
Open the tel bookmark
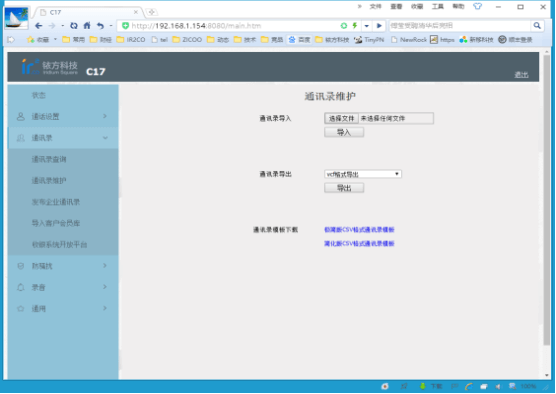click(159, 40)
